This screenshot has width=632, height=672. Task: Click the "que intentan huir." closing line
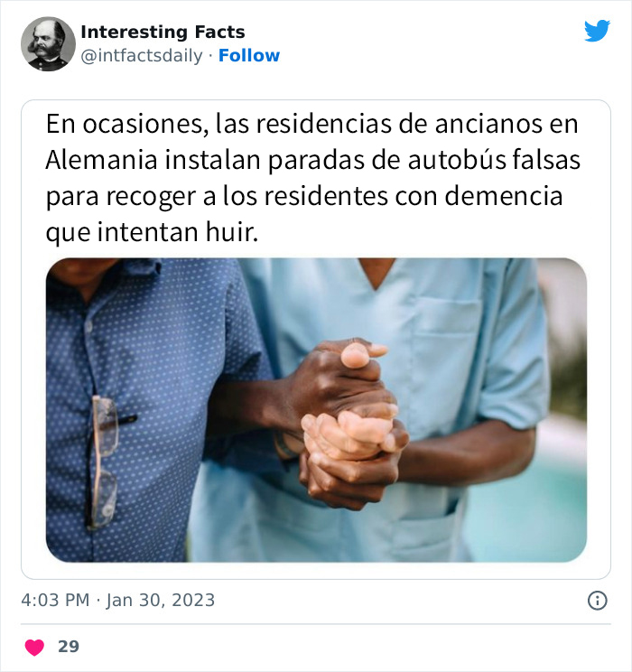coord(152,232)
